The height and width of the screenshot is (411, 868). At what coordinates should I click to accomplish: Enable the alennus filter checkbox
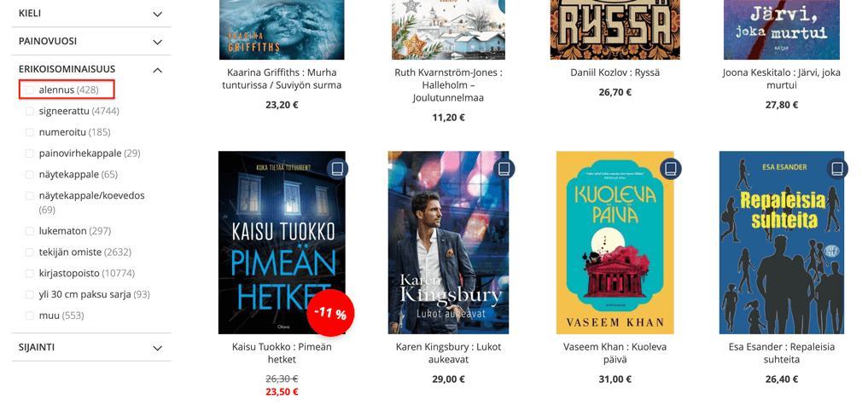pos(30,90)
